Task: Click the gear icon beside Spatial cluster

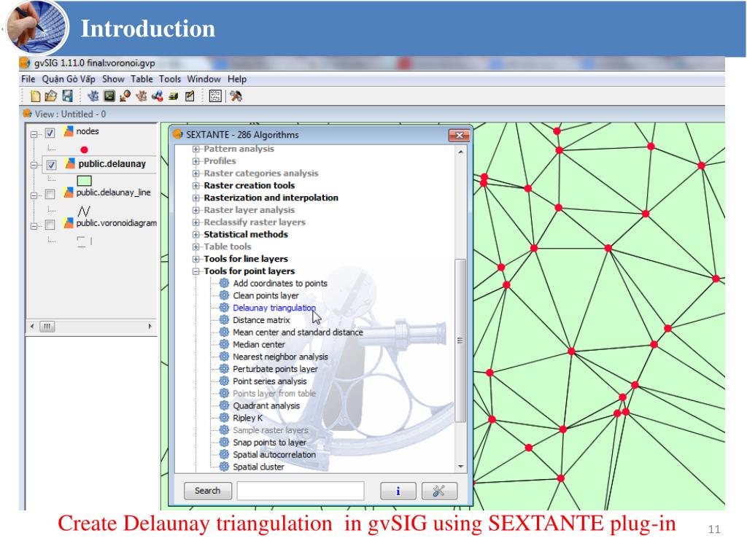Action: pyautogui.click(x=224, y=467)
